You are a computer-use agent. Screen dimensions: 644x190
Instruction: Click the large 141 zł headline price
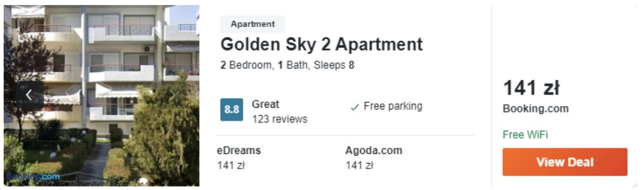pos(531,88)
